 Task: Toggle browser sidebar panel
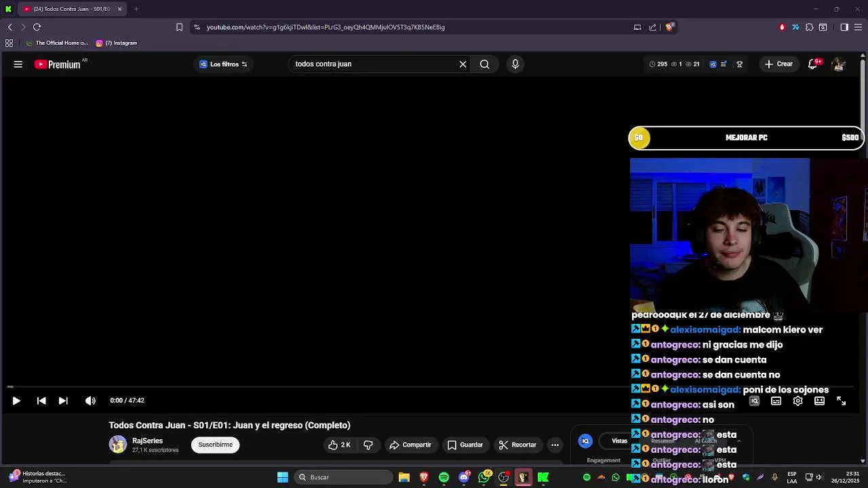844,27
